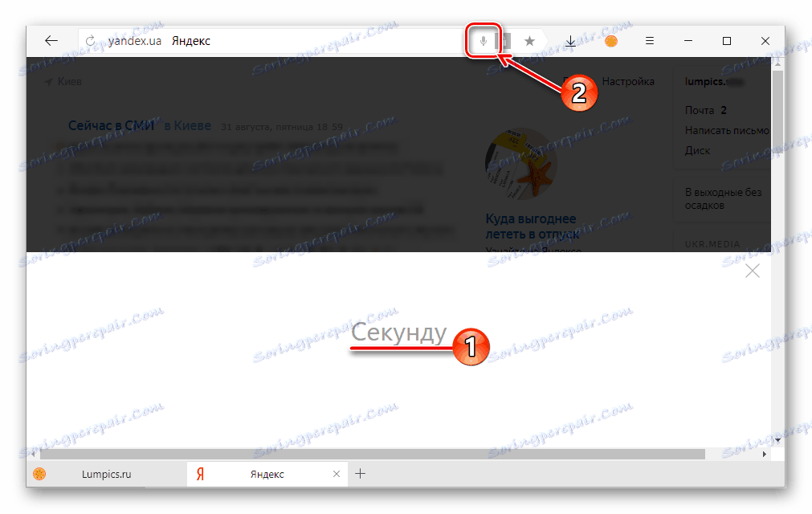This screenshot has width=812, height=514.
Task: Click the Киев location link
Action: tap(63, 82)
